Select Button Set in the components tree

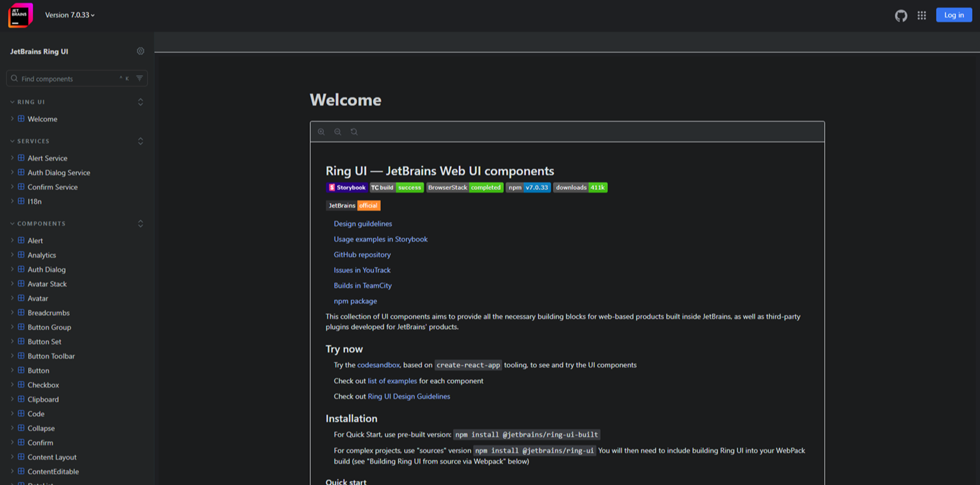(x=44, y=342)
